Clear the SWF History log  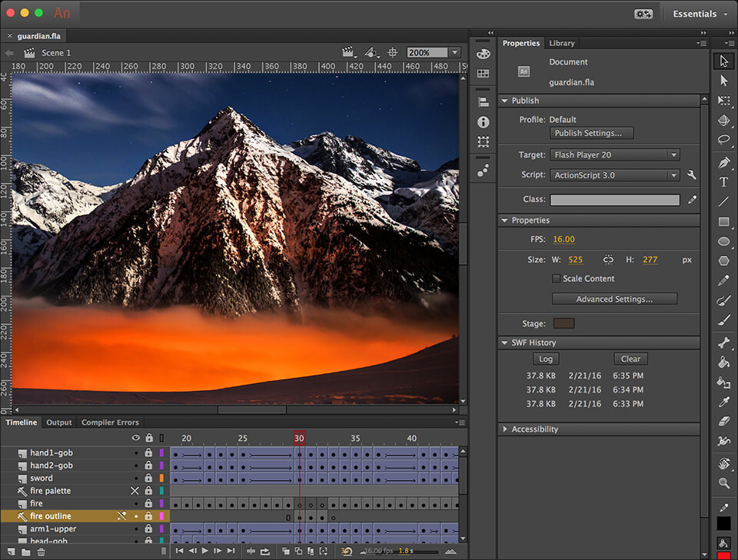coord(630,358)
